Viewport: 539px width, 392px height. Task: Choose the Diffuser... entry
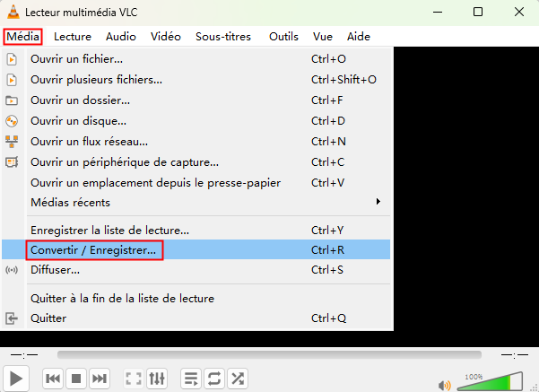pos(196,270)
